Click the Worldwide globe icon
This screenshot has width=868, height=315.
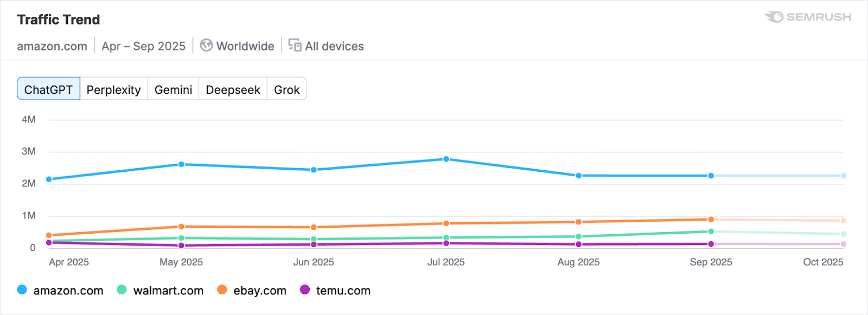(x=206, y=46)
